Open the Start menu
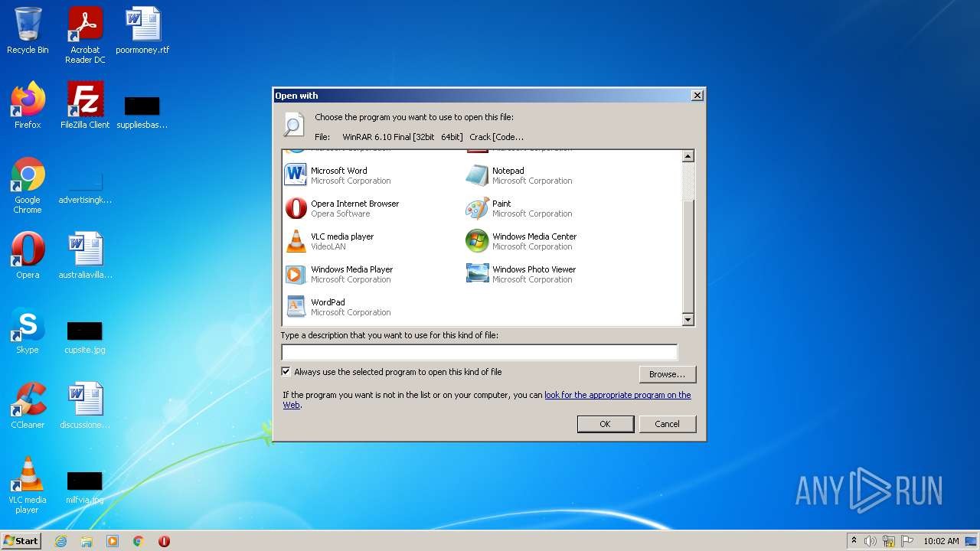This screenshot has height=551, width=980. tap(21, 541)
